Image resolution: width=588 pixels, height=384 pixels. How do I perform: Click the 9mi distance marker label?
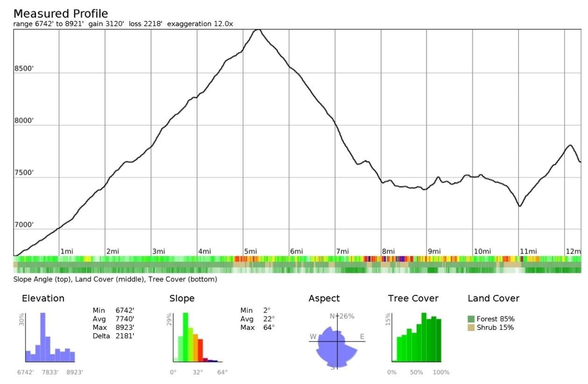coord(434,251)
